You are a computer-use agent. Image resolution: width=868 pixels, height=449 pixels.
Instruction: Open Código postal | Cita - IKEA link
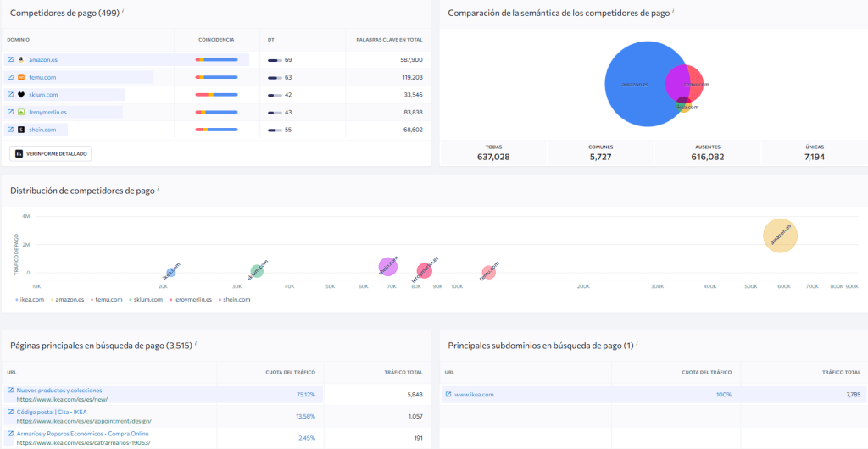click(x=52, y=412)
